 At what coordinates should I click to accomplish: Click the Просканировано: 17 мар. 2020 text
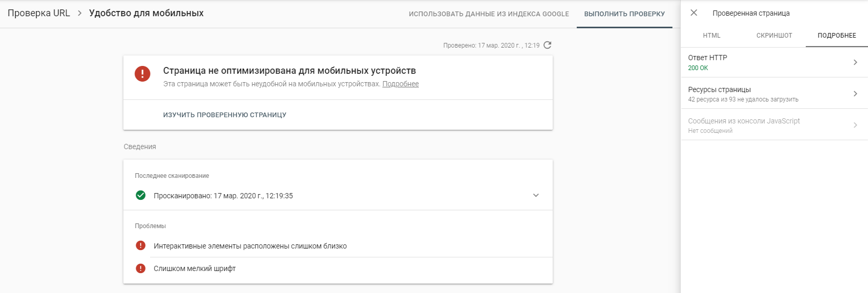223,196
